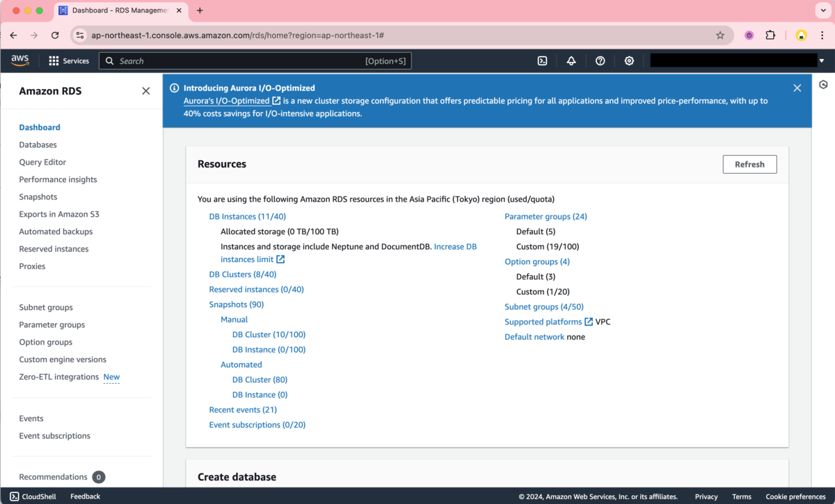Open the Chrome three-dot menu
Screen dimensions: 835x504
click(x=822, y=35)
